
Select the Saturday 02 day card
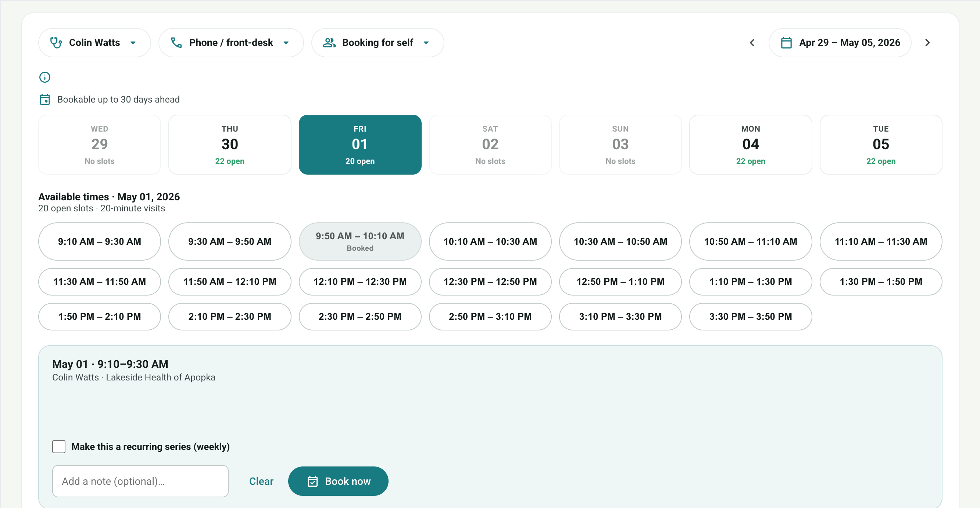[490, 144]
